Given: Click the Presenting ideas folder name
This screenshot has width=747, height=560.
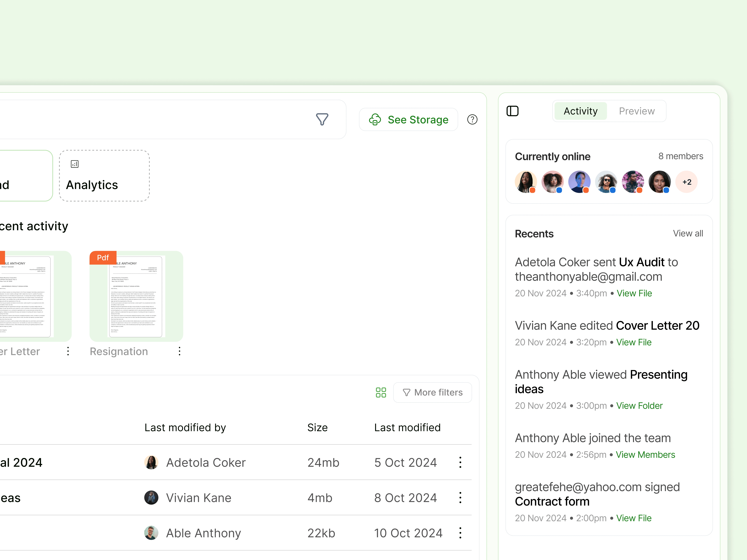Looking at the screenshot, I should tap(601, 382).
